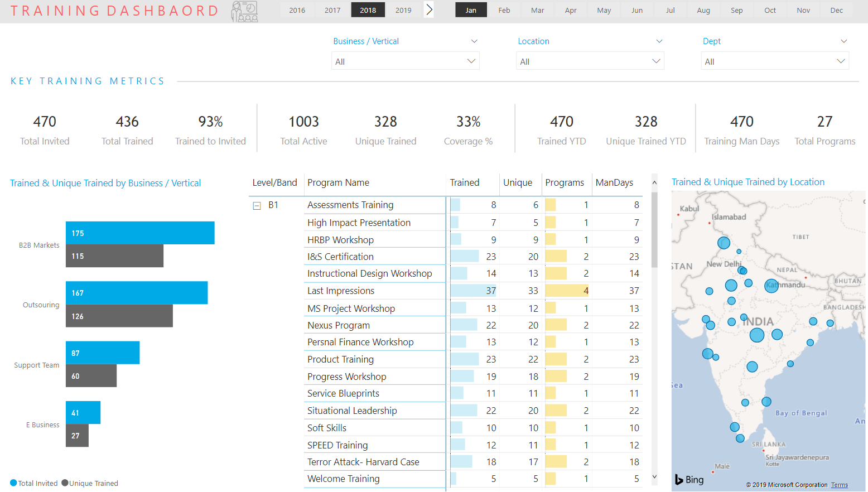The height and width of the screenshot is (492, 868).
Task: Collapse the B1 level row
Action: click(x=257, y=206)
